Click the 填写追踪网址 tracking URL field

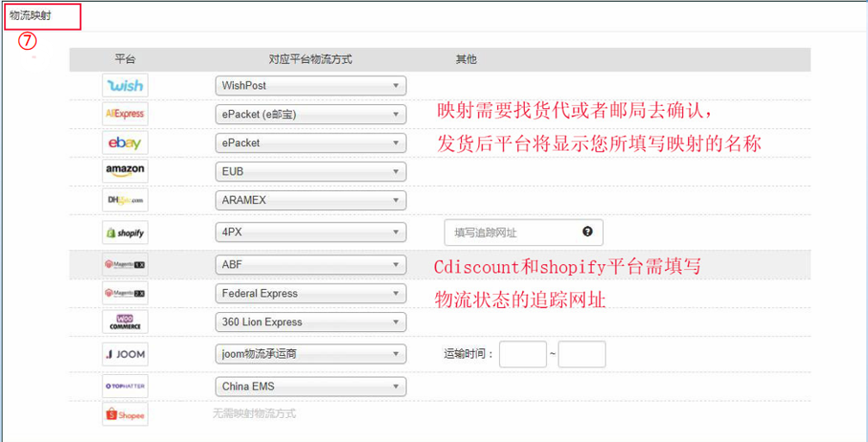[523, 232]
